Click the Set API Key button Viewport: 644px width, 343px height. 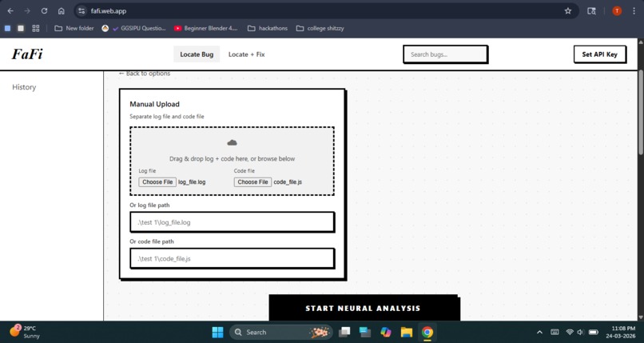coord(599,54)
